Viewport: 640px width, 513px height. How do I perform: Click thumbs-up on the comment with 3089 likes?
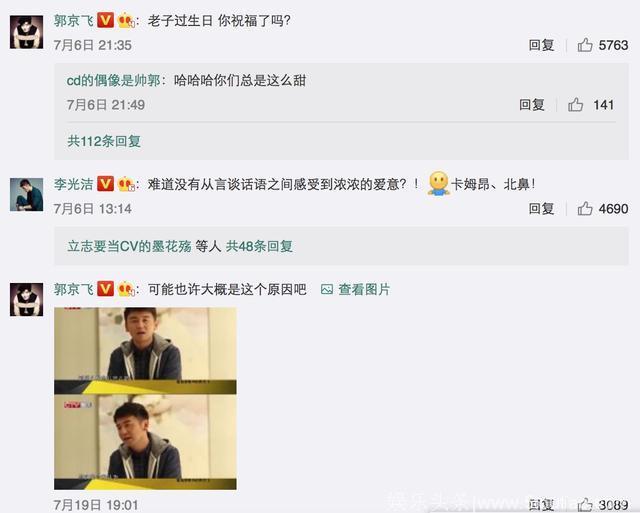tap(585, 505)
